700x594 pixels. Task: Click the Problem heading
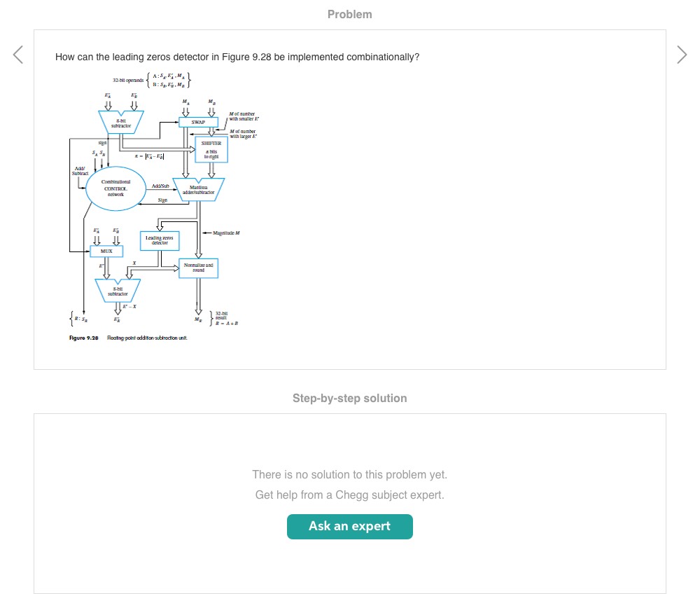click(x=350, y=15)
